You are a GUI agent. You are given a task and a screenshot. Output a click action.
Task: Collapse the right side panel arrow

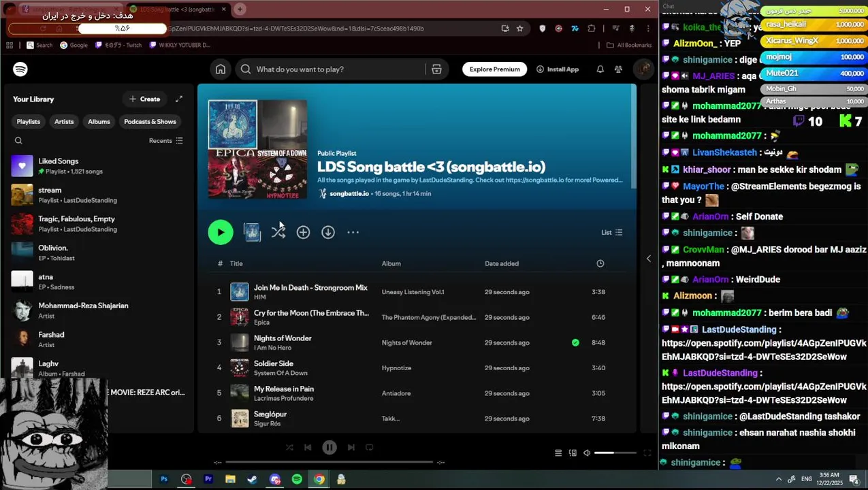pos(648,259)
